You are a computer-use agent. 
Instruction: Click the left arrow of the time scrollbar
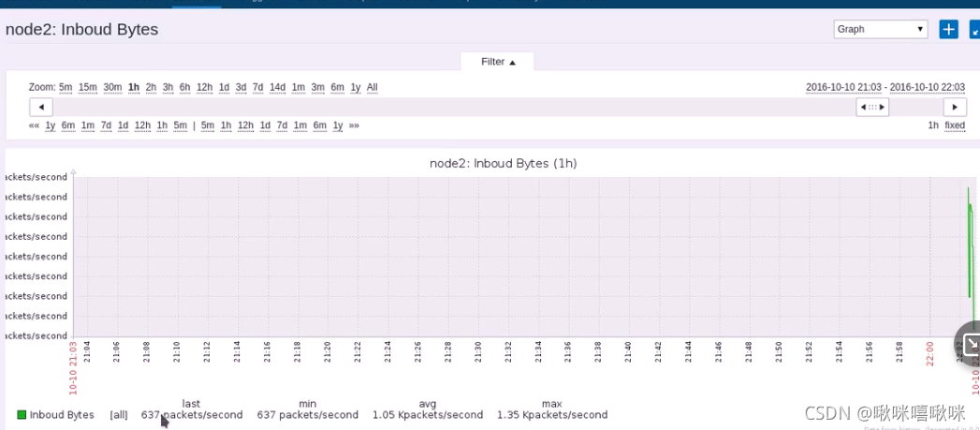[41, 107]
